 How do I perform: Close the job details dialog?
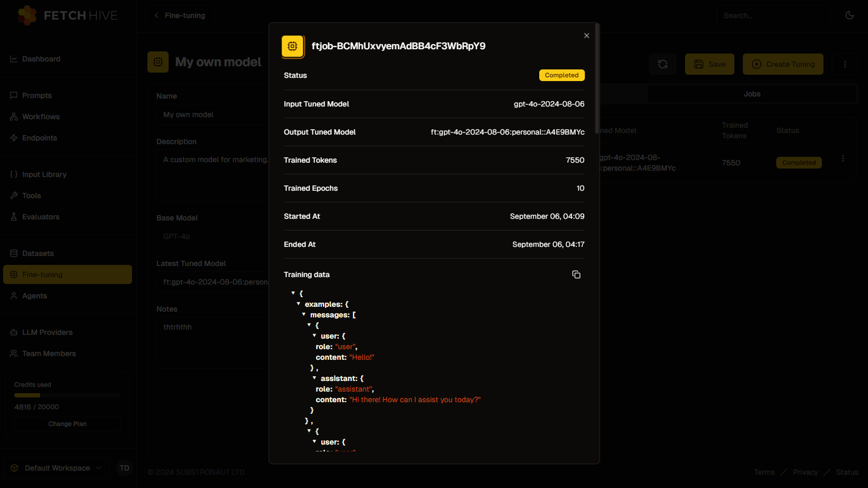point(586,36)
